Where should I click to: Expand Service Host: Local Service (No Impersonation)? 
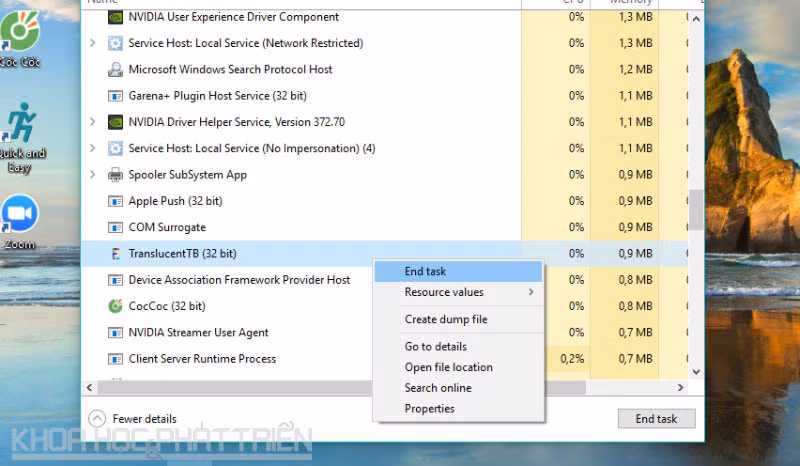[x=93, y=148]
